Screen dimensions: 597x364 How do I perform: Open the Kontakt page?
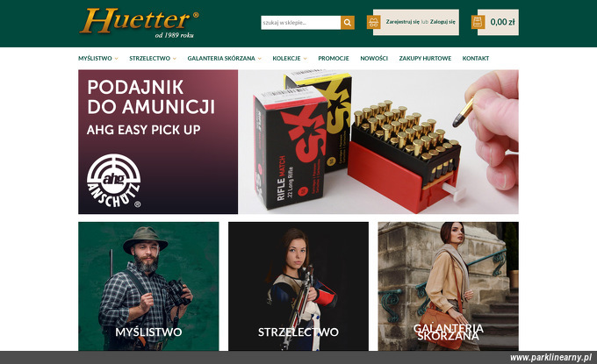click(476, 58)
